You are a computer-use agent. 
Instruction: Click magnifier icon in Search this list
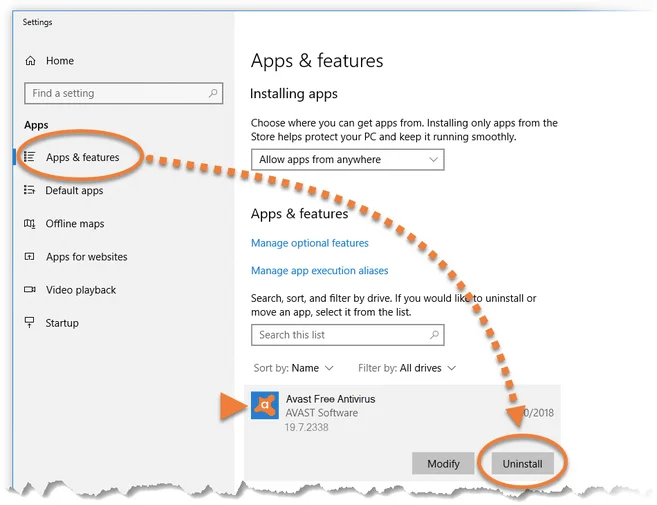[x=435, y=335]
